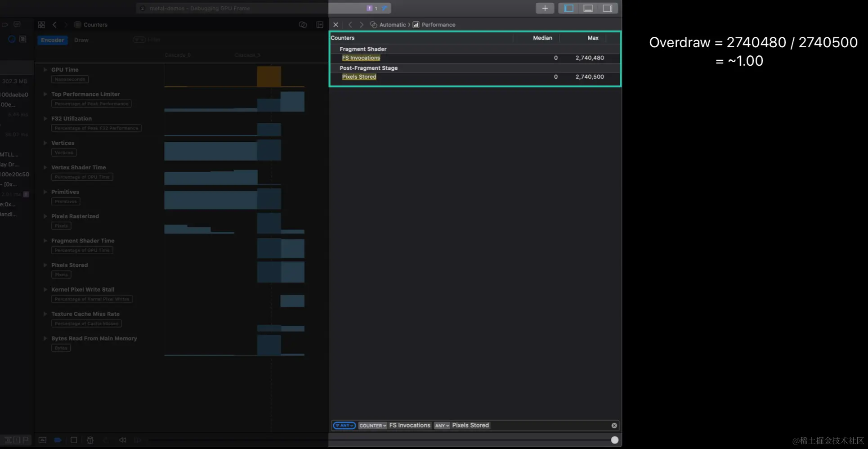Click the Percentage of Peak F32 Performance tag

96,128
